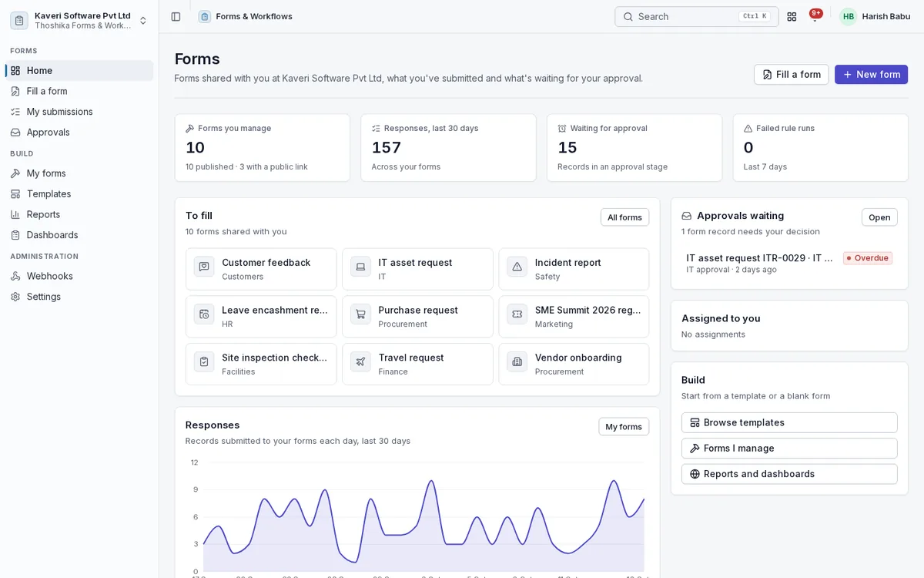Open Browse templates link in Build

789,422
